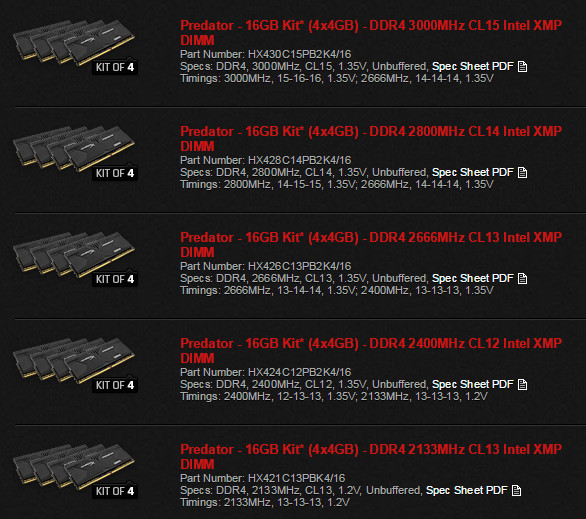Viewport: 586px width, 519px height.
Task: Open Predator DDR4 2133MHz CL13 title
Action: point(371,457)
